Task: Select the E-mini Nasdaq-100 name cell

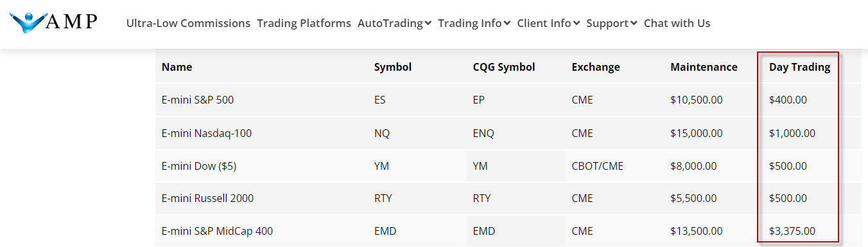Action: point(207,133)
